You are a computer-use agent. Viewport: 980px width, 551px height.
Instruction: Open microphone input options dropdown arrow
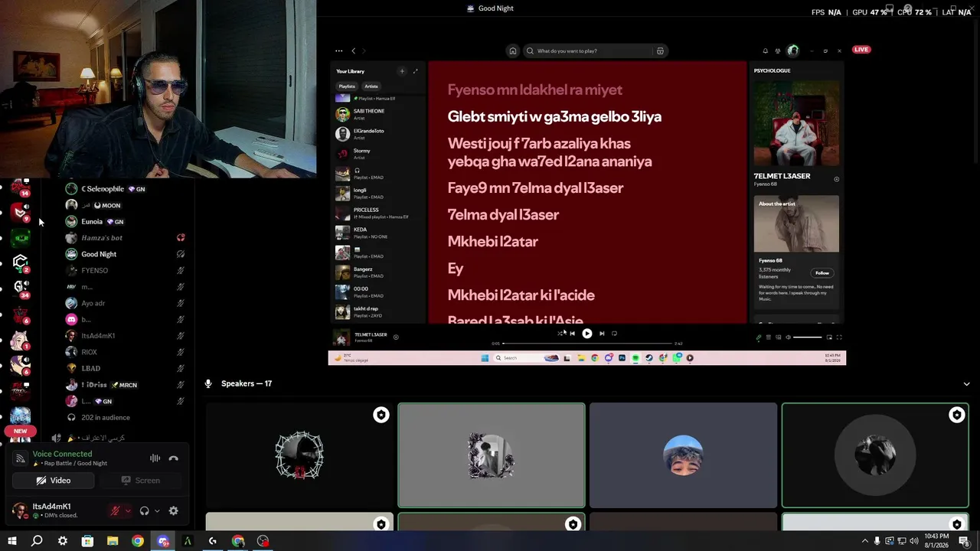pos(127,511)
